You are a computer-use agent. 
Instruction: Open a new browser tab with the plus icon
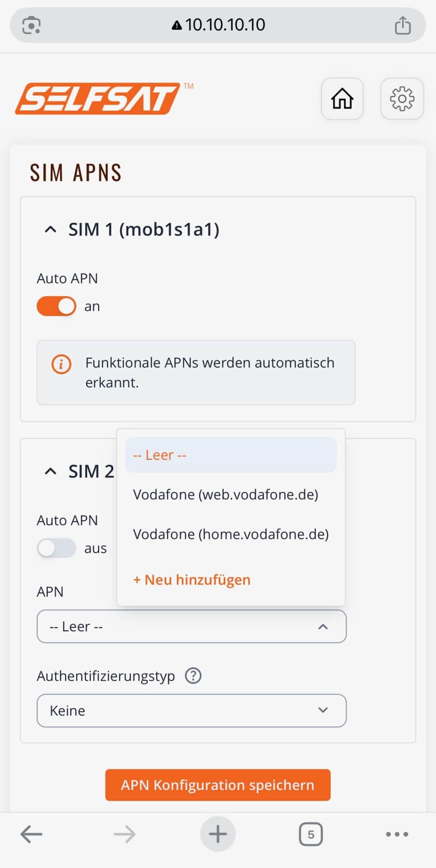pos(218,834)
